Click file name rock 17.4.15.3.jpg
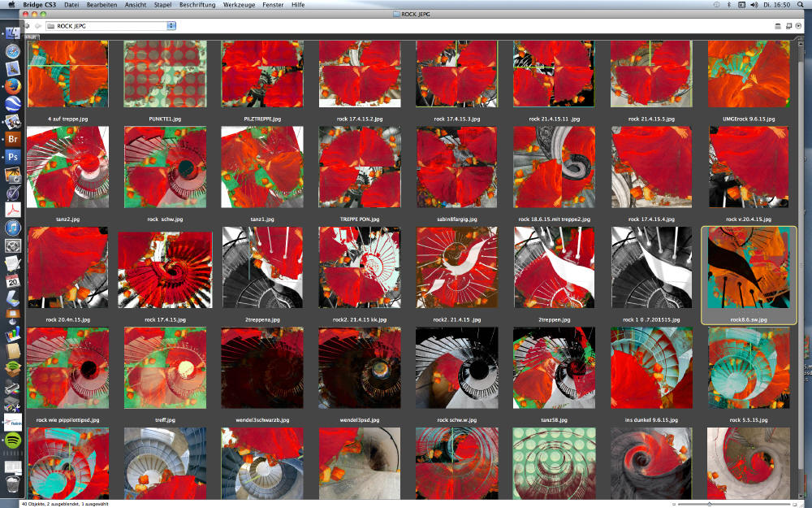Screen dimensions: 812x508 point(456,119)
